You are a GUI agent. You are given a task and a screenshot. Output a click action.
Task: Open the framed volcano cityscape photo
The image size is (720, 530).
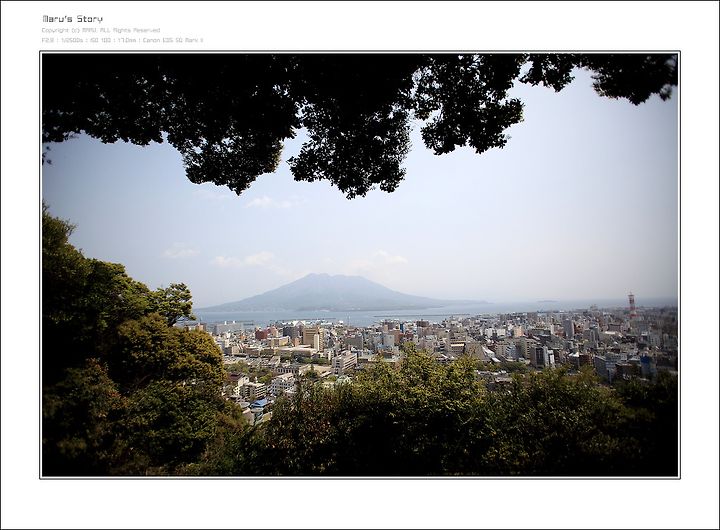point(360,265)
